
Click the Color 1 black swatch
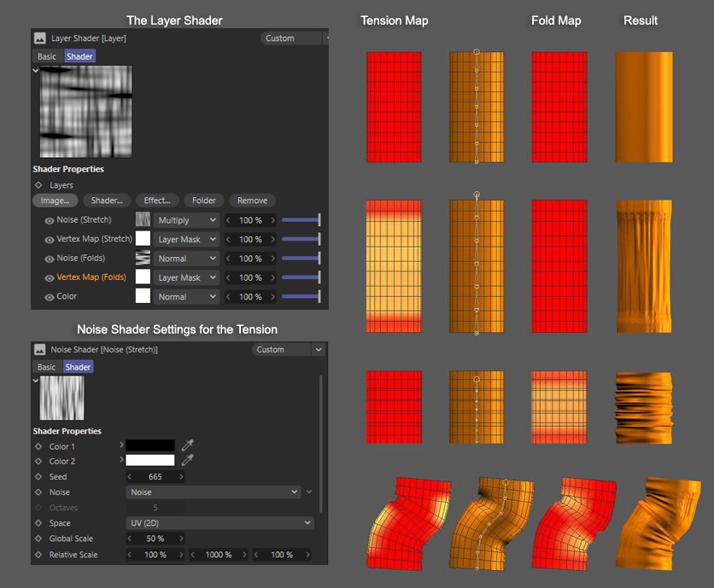click(150, 445)
